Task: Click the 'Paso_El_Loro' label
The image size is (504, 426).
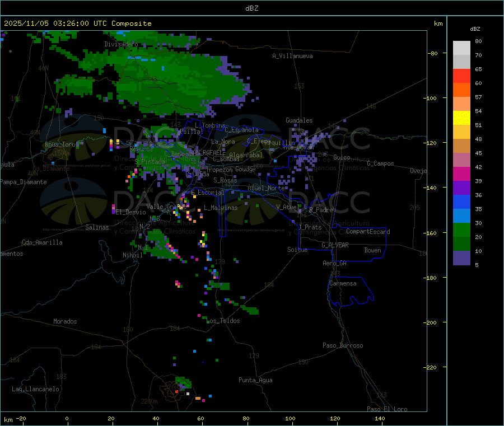Action: 387,409
